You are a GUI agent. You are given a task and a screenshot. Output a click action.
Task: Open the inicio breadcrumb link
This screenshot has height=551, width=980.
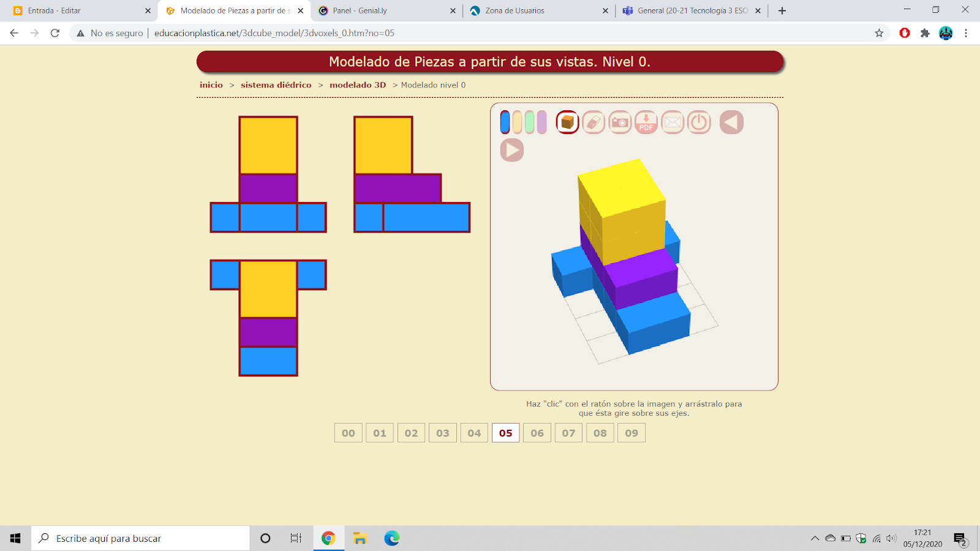[211, 85]
